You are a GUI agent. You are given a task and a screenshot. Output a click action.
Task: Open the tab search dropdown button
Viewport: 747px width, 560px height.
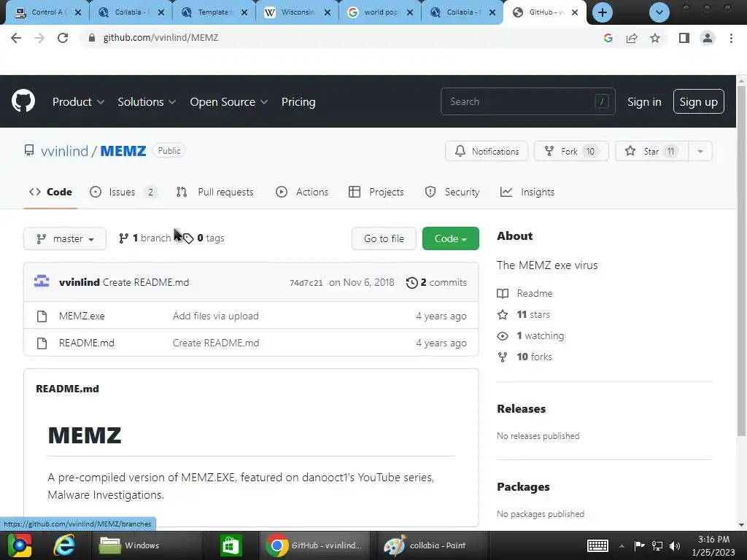pyautogui.click(x=659, y=12)
